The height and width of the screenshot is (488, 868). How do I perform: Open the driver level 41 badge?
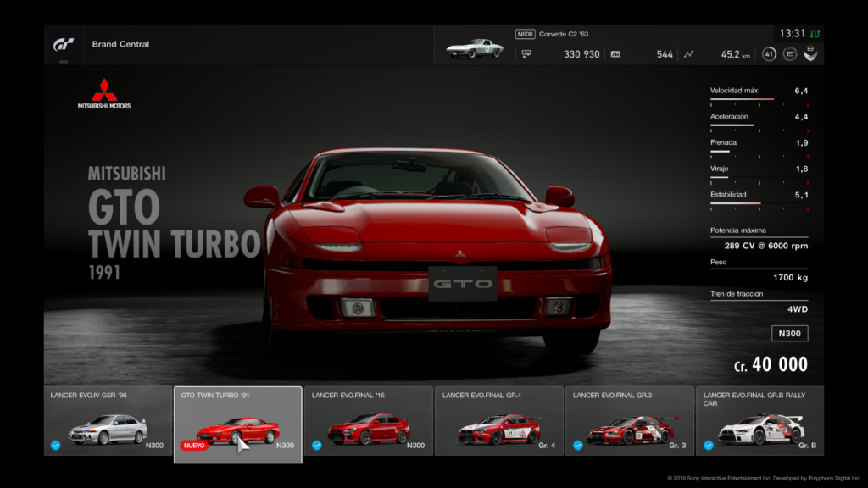(x=769, y=54)
